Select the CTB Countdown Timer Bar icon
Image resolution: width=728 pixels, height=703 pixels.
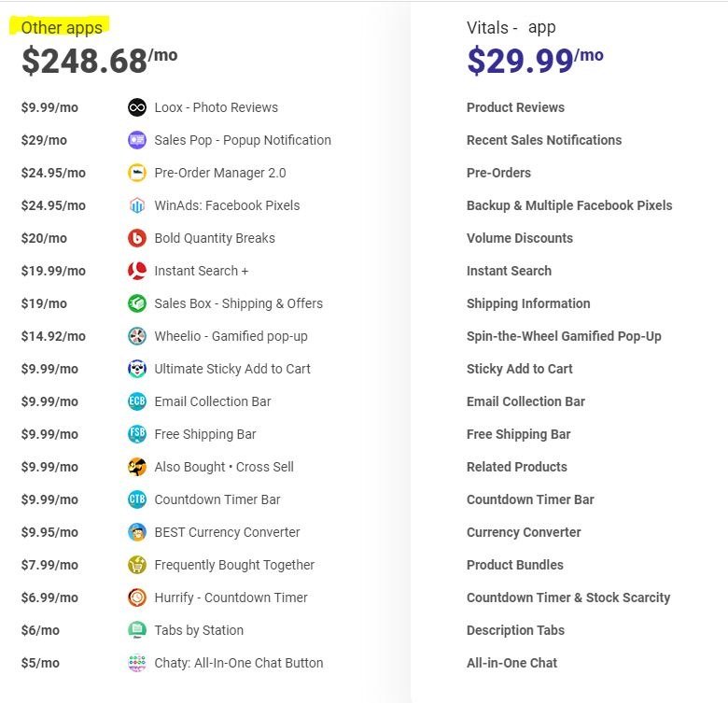(137, 499)
